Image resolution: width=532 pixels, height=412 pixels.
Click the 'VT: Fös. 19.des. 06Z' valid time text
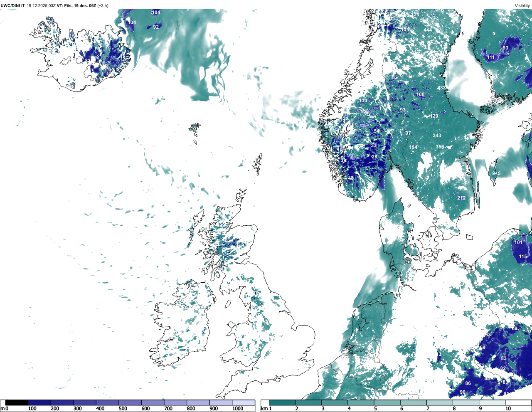[x=76, y=5]
